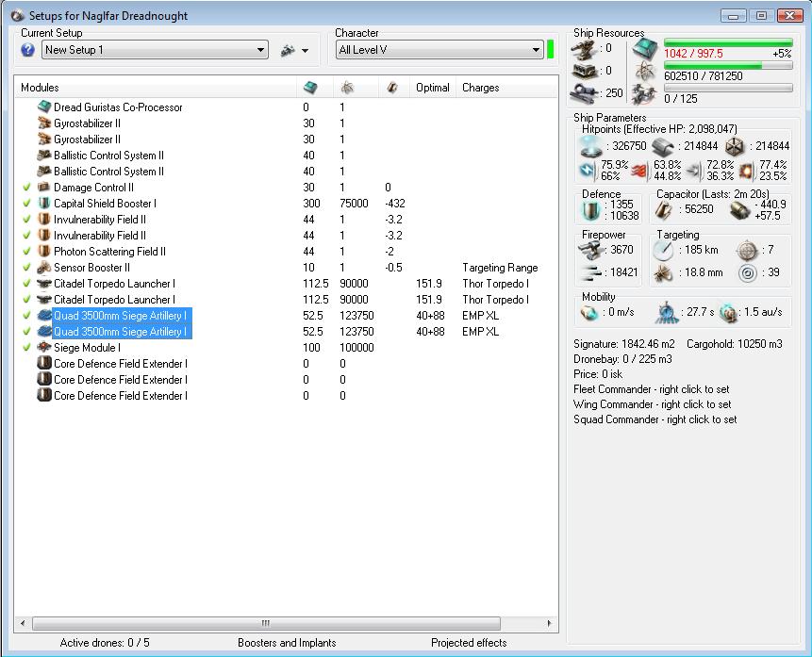Screen dimensions: 812x657
Task: Click the CPU usage progress bar
Action: tap(728, 42)
